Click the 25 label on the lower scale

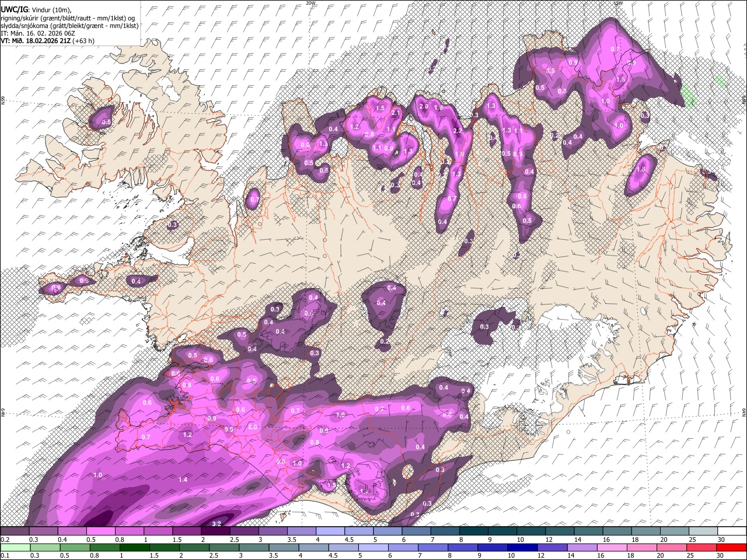pyautogui.click(x=690, y=556)
